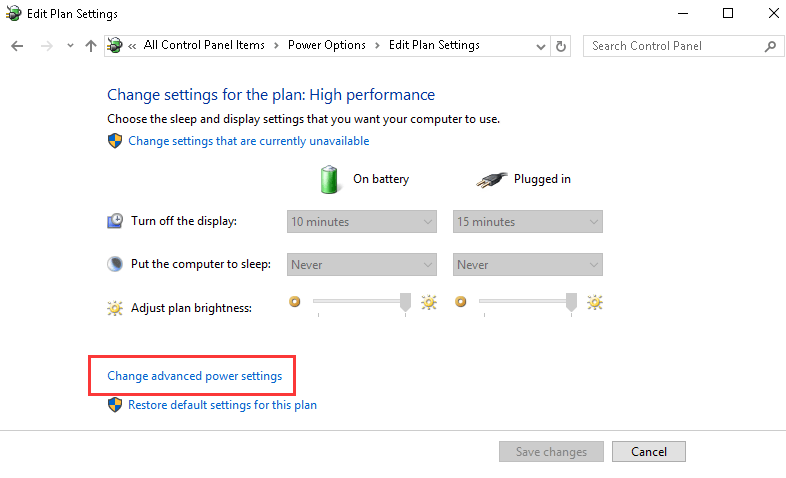The width and height of the screenshot is (786, 478).
Task: Expand the On battery sleep dropdown
Action: (362, 265)
